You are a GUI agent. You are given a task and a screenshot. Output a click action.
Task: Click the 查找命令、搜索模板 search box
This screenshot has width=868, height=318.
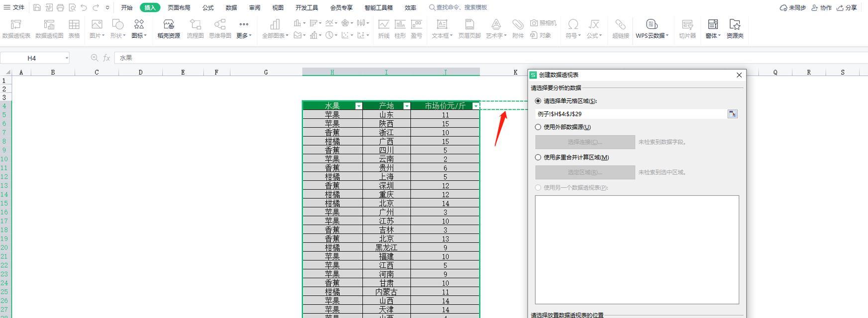[x=458, y=7]
